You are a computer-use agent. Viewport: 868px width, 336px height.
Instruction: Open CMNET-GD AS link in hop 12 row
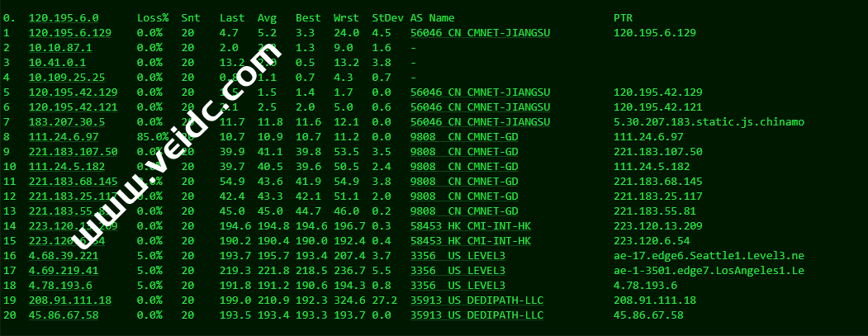464,196
